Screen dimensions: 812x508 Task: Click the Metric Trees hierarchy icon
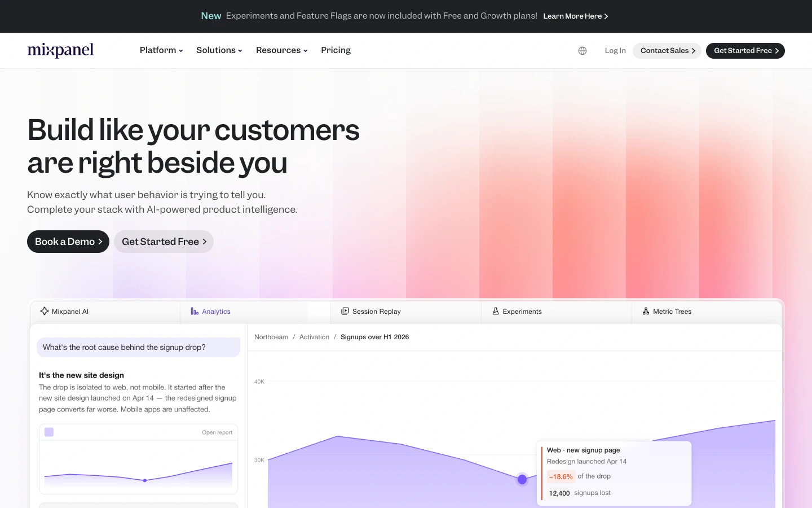click(646, 311)
